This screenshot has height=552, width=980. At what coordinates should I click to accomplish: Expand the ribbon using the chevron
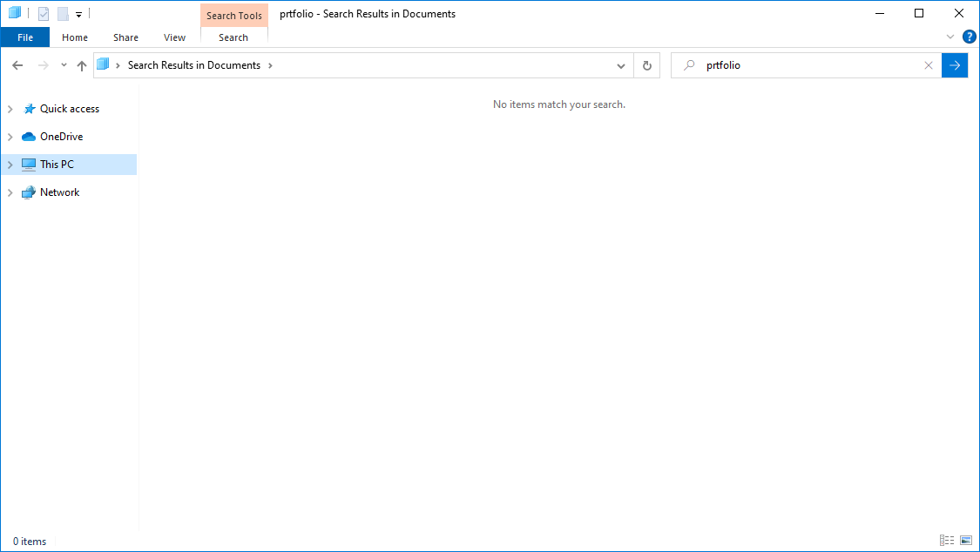(x=950, y=37)
